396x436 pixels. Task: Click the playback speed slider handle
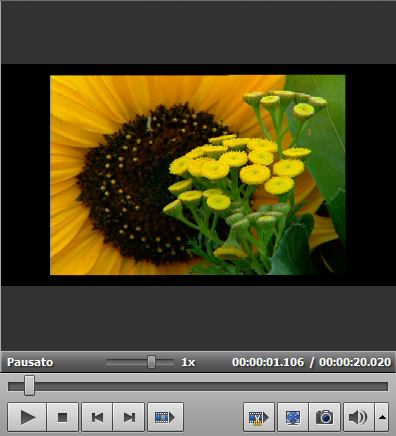pos(151,362)
